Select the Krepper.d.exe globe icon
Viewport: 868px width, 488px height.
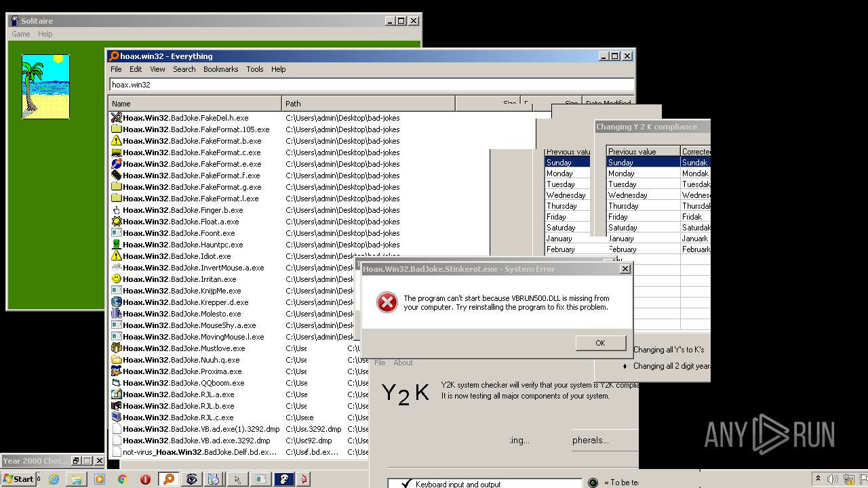coord(117,302)
